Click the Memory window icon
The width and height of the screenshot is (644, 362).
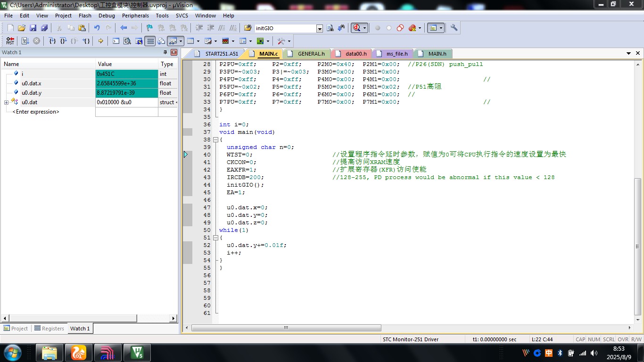[x=190, y=41]
